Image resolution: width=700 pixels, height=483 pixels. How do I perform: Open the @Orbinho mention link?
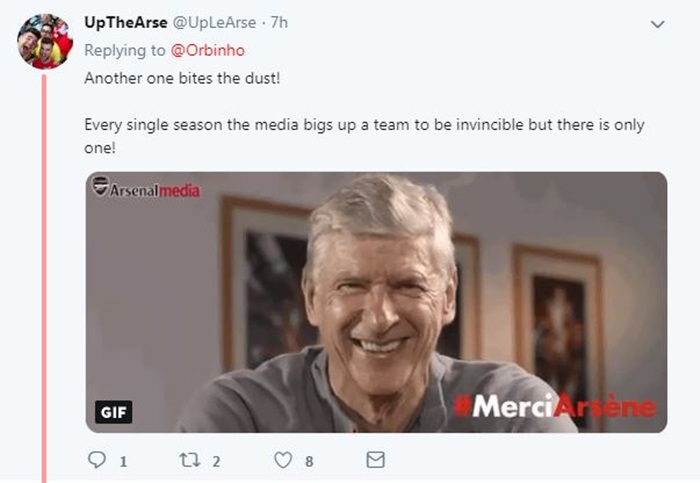pyautogui.click(x=206, y=50)
